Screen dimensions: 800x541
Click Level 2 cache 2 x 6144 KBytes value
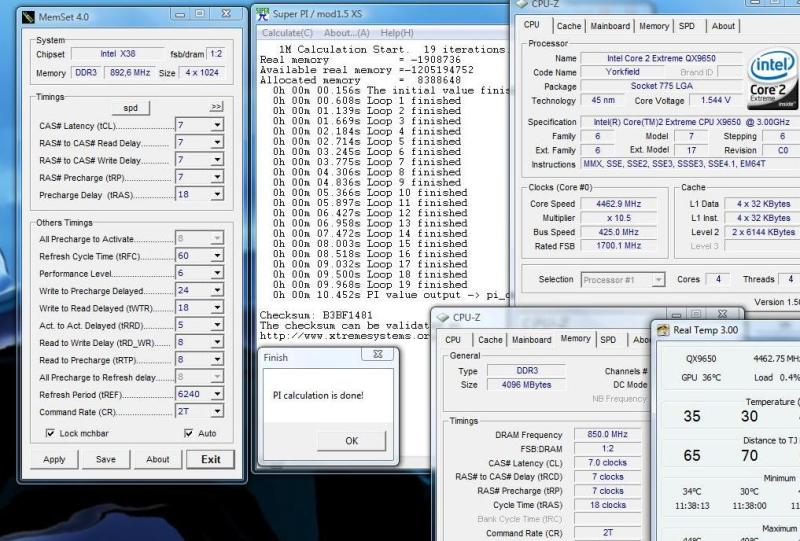click(x=761, y=232)
